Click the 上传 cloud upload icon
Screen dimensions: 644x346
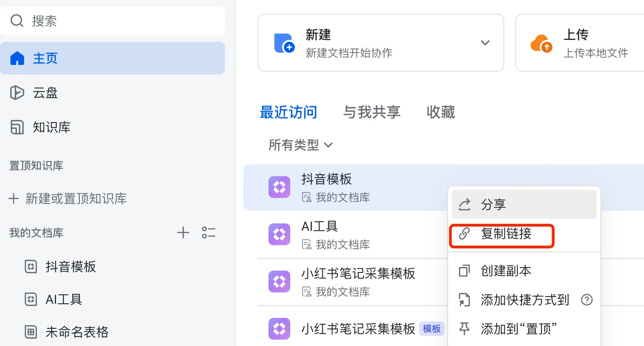pyautogui.click(x=542, y=44)
